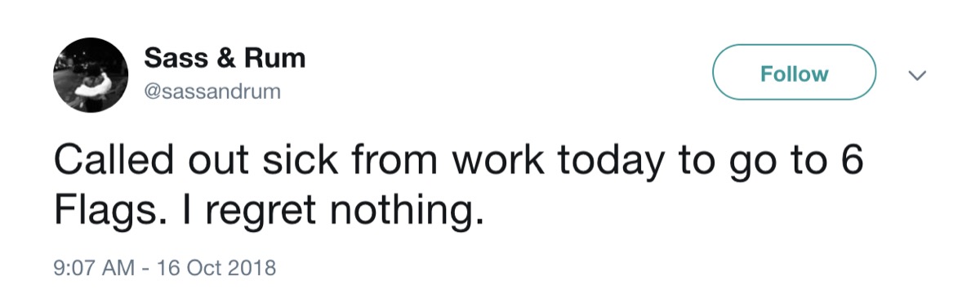Visit the @sassandrum handle link

pyautogui.click(x=212, y=92)
